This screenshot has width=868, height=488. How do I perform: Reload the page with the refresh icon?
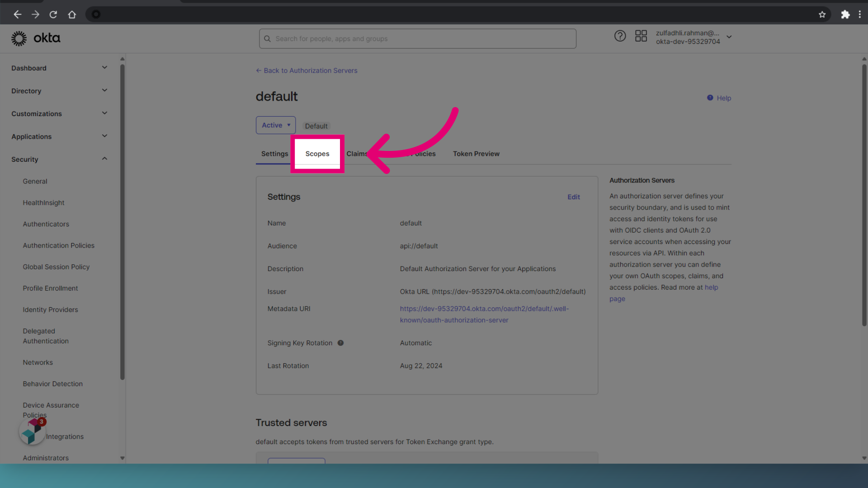[53, 14]
